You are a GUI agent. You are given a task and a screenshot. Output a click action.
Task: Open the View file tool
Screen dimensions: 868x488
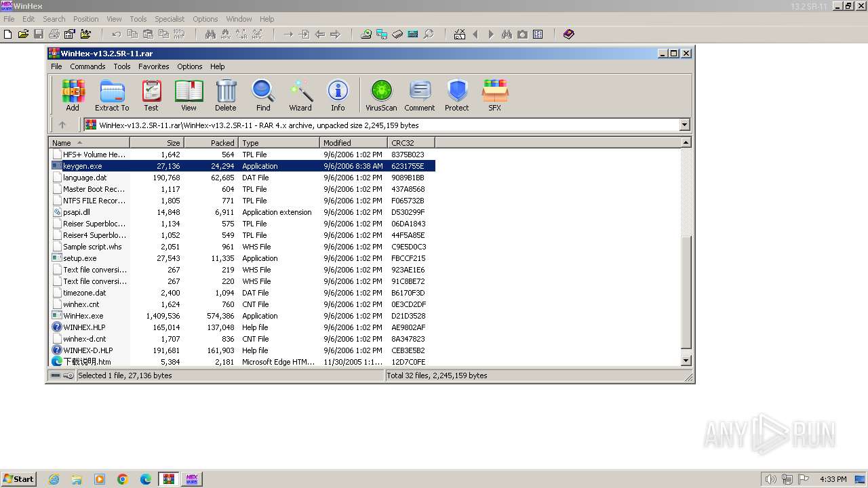(189, 95)
